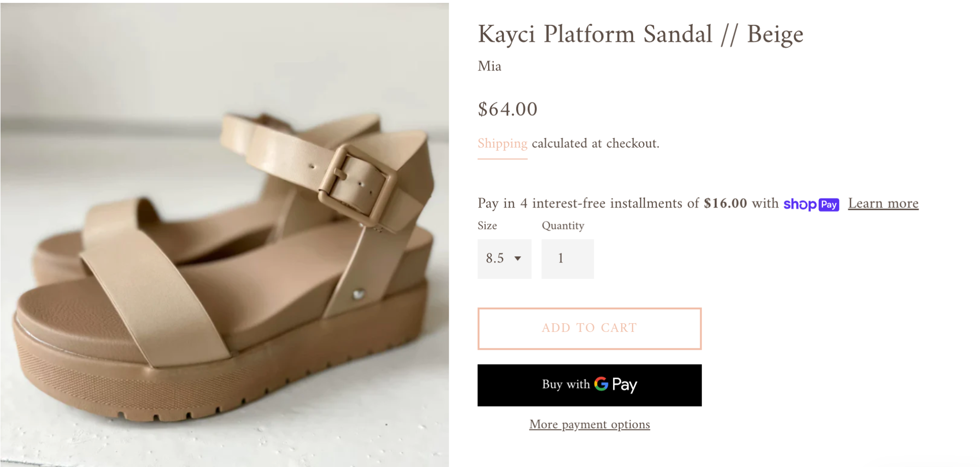The height and width of the screenshot is (467, 980).
Task: Open More payment options link
Action: 589,424
